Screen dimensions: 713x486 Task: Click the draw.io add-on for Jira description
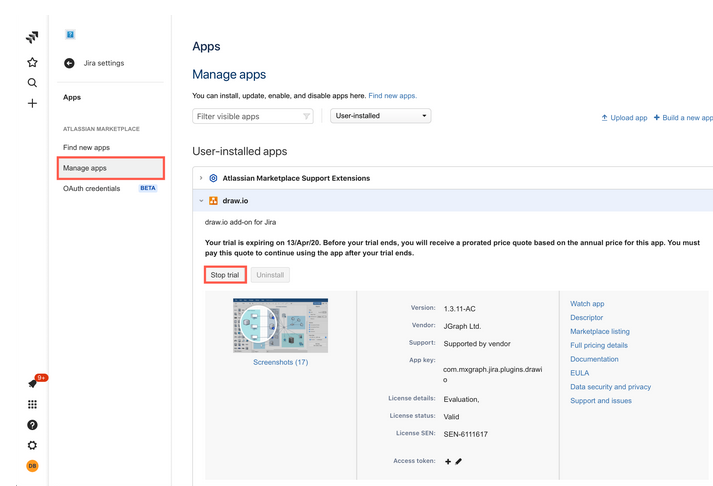click(240, 222)
